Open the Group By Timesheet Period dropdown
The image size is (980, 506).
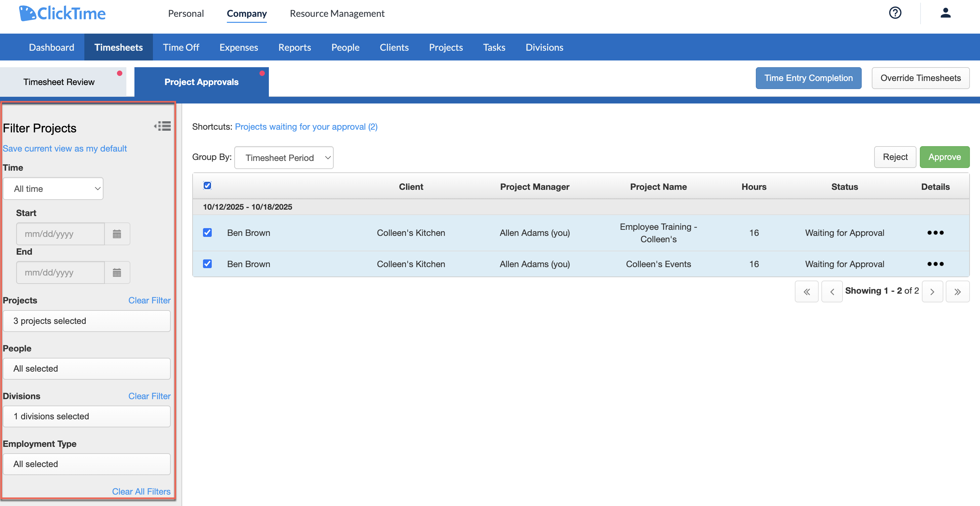(284, 157)
